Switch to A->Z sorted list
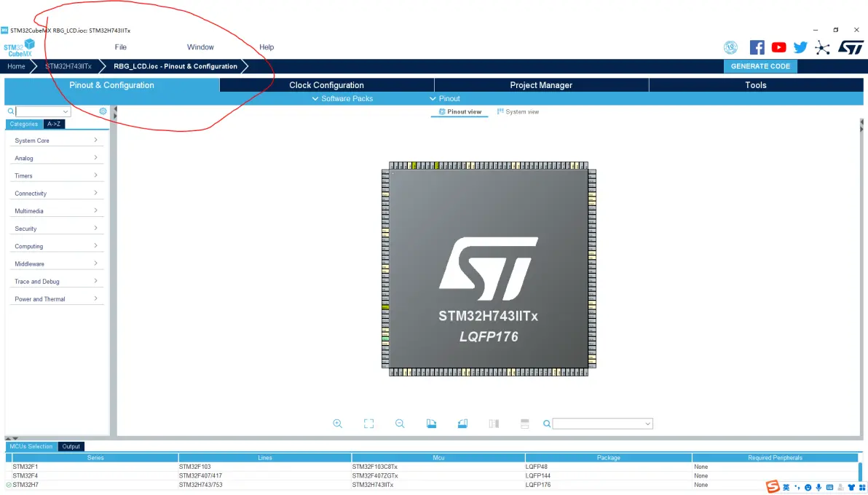 54,124
